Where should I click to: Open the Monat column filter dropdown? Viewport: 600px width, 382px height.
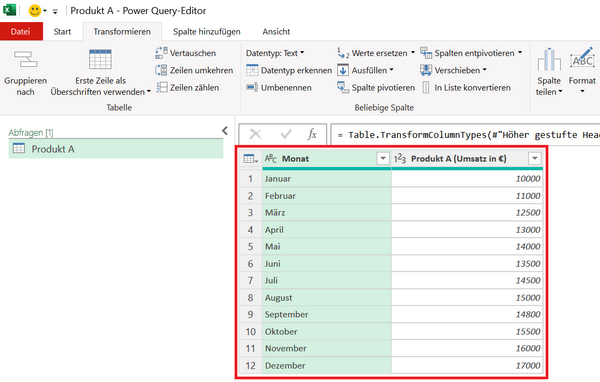click(383, 158)
